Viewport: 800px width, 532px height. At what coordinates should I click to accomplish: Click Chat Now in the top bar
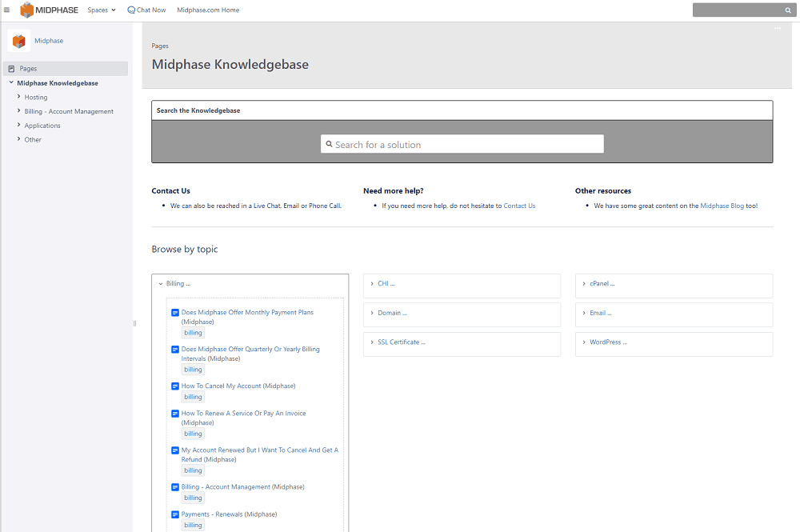[x=146, y=10]
